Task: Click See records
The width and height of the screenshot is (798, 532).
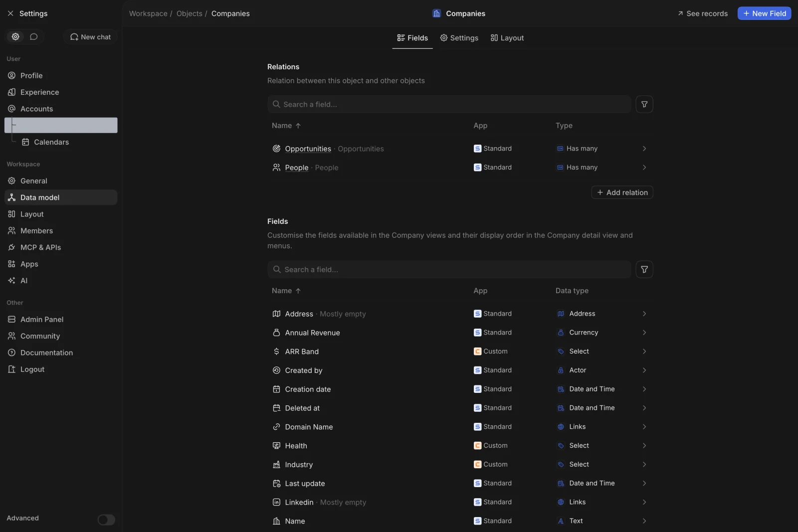Action: (702, 13)
